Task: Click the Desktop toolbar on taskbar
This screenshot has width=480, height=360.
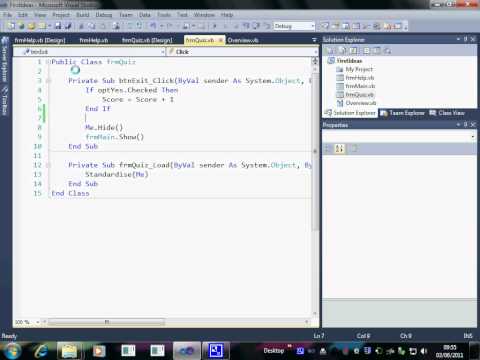Action: click(x=274, y=351)
